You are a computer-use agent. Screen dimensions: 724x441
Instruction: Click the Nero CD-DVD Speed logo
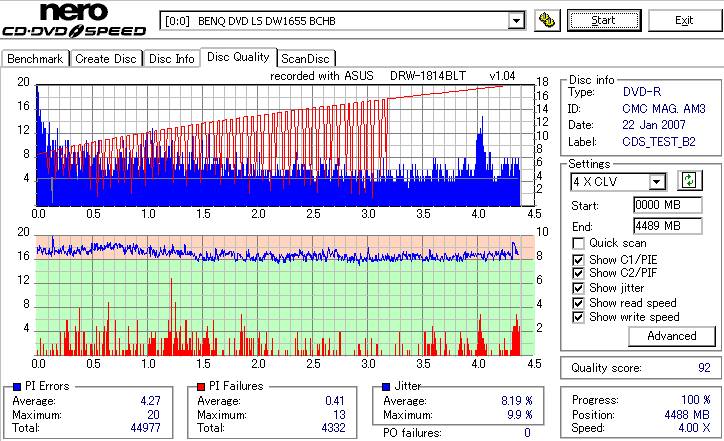pos(74,20)
